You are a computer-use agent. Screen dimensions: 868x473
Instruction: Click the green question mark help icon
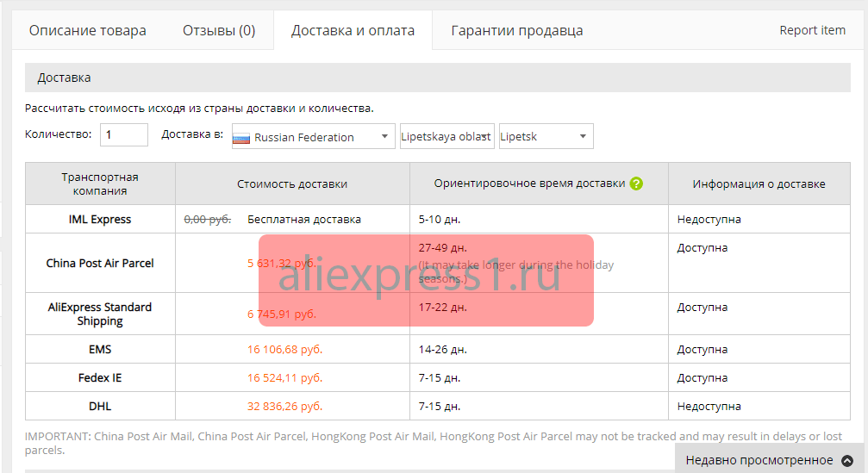point(636,184)
